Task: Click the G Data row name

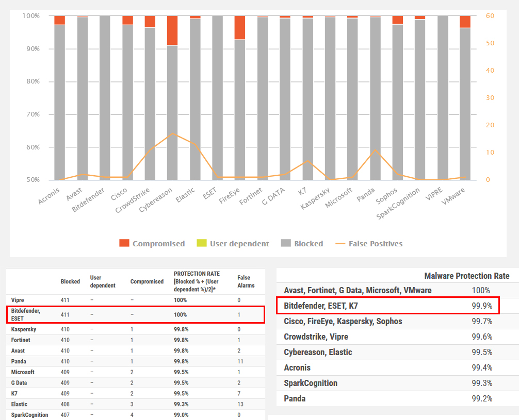Action: point(19,382)
